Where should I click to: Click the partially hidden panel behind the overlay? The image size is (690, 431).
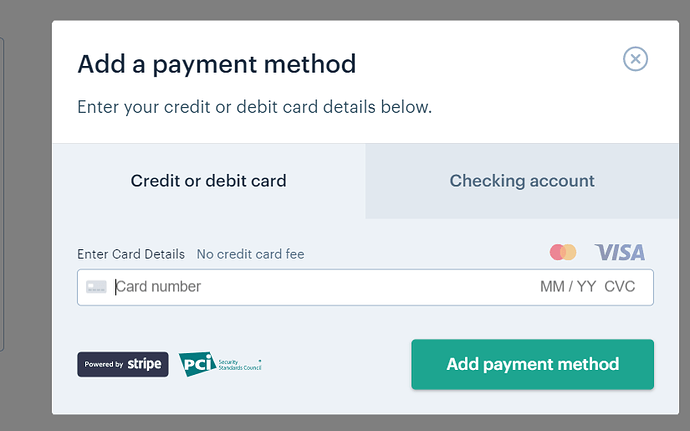2,194
